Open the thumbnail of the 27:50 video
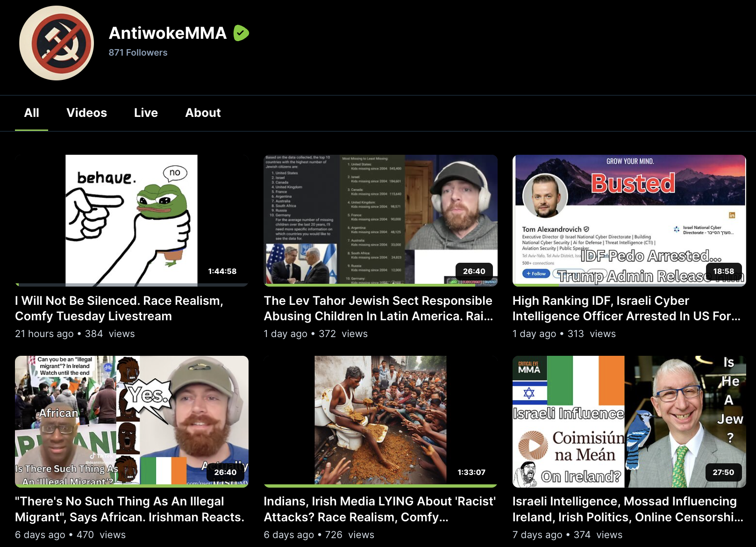 (x=629, y=421)
